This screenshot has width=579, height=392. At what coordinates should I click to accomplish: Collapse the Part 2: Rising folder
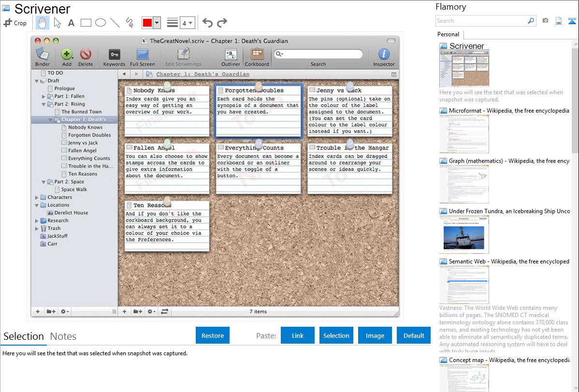[43, 104]
